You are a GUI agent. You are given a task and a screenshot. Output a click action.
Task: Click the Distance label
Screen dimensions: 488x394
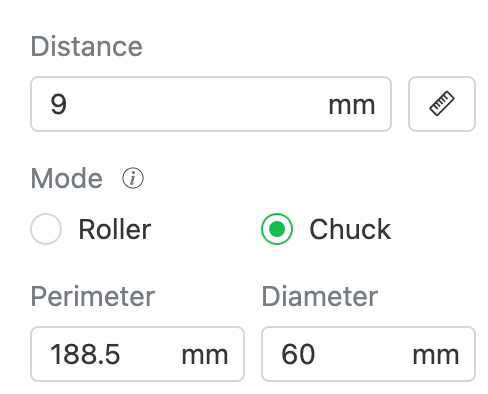pos(87,46)
